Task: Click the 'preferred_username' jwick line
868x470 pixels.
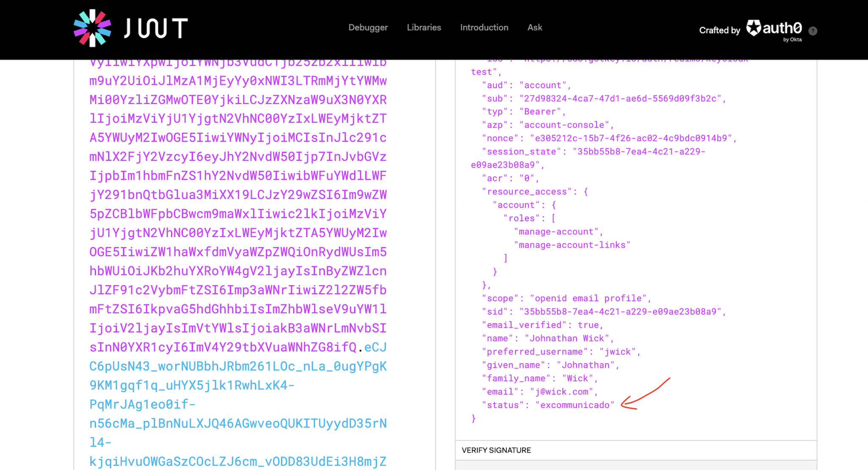Action: (561, 352)
